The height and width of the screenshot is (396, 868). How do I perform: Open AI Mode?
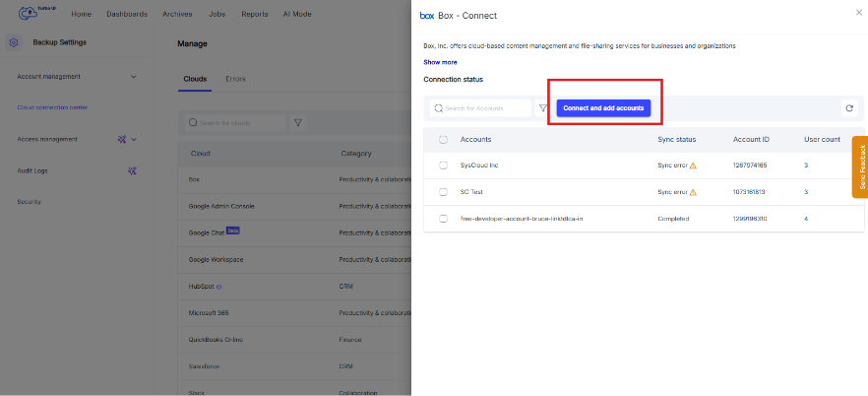click(x=297, y=15)
